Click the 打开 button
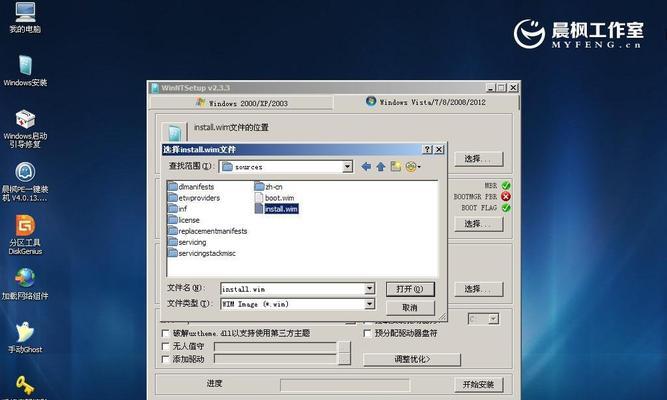Viewport: 667px width, 400px height. pyautogui.click(x=410, y=289)
